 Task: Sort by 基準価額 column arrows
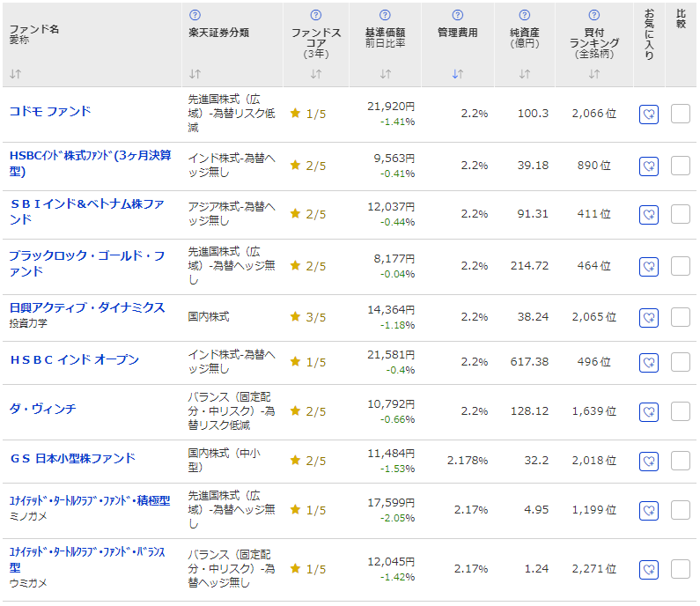[x=386, y=74]
